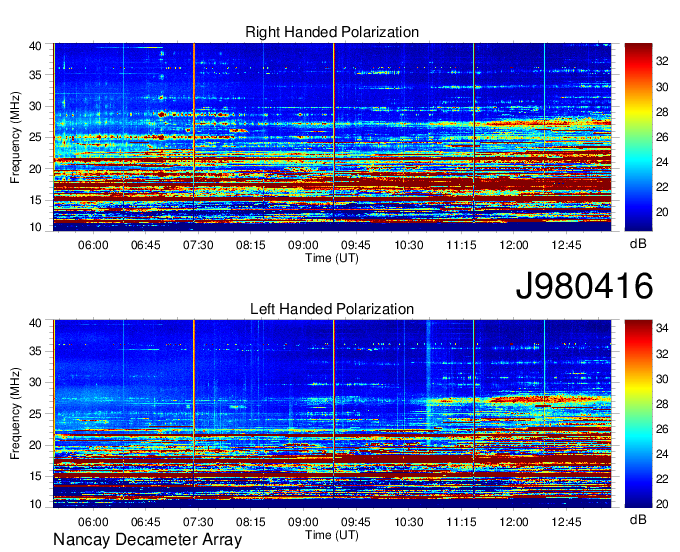
Task: Click 40 MHz frequency tick on Left Handed plot
Action: pos(35,323)
